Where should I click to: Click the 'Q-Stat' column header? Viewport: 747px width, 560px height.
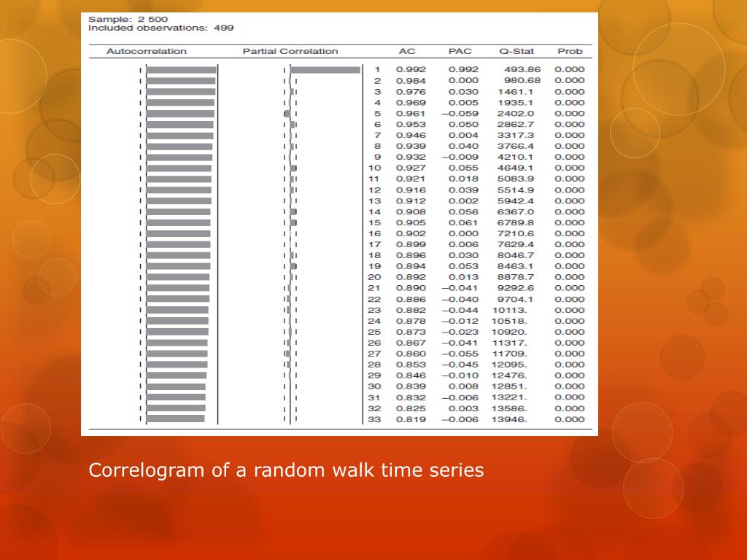[x=516, y=52]
